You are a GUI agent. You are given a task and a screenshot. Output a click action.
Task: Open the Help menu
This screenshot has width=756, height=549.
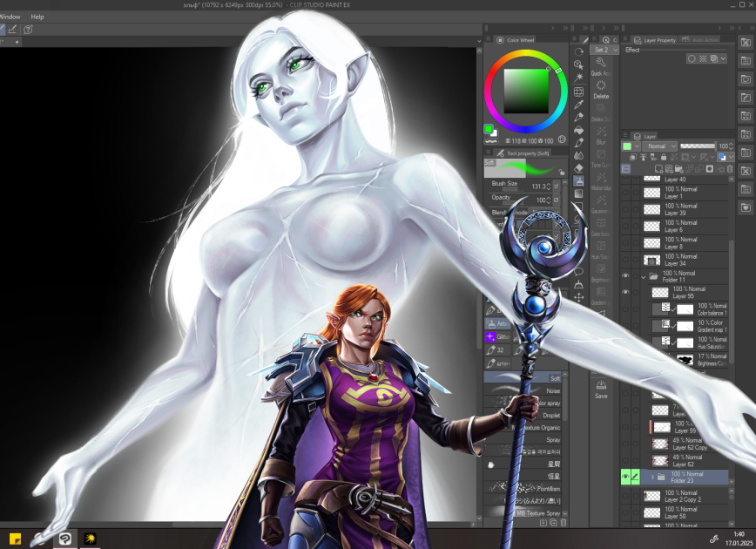coord(37,17)
